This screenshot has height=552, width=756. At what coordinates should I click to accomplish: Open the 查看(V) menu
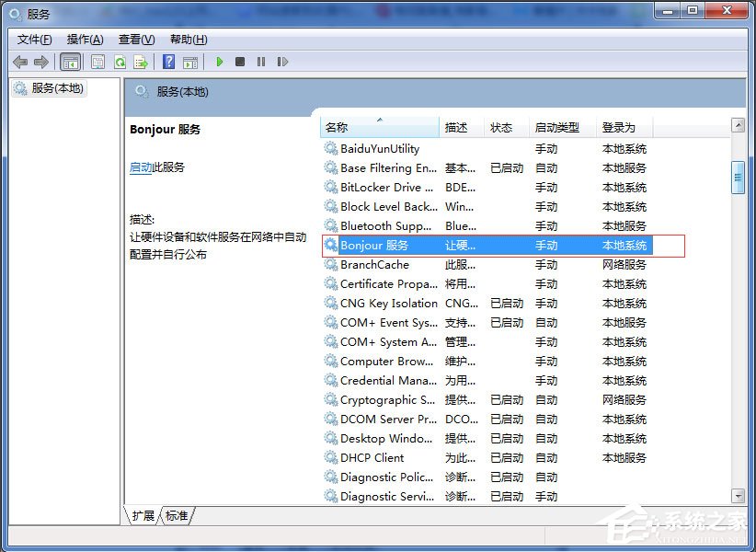coord(134,40)
